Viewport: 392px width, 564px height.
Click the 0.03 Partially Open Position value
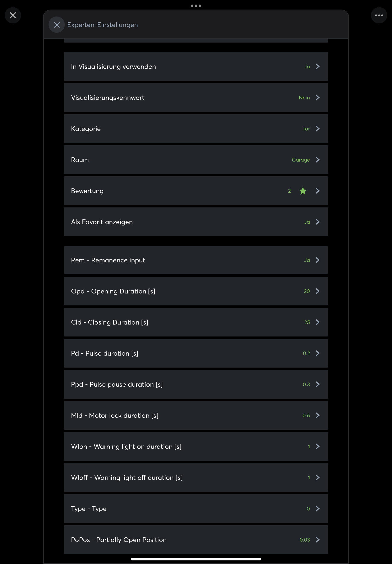[305, 539]
